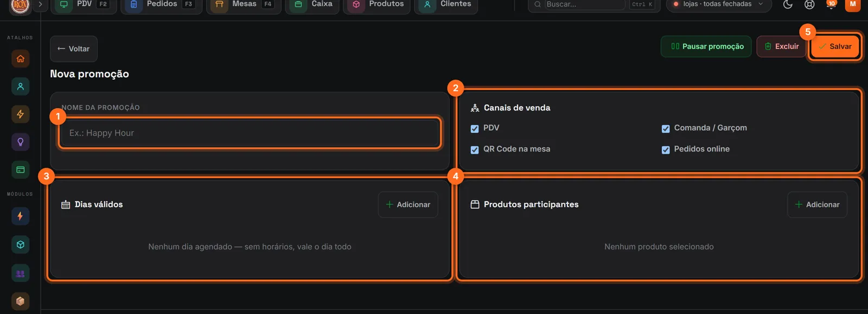Image resolution: width=868 pixels, height=314 pixels.
Task: Open the user avatar M menu
Action: point(853,4)
